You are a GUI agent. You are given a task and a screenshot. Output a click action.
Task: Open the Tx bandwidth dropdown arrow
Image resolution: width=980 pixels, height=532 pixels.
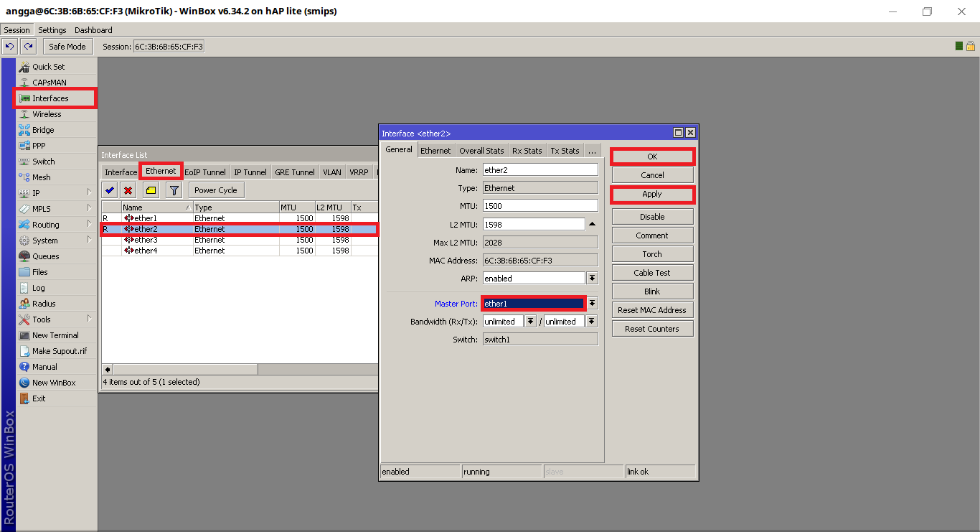point(592,322)
